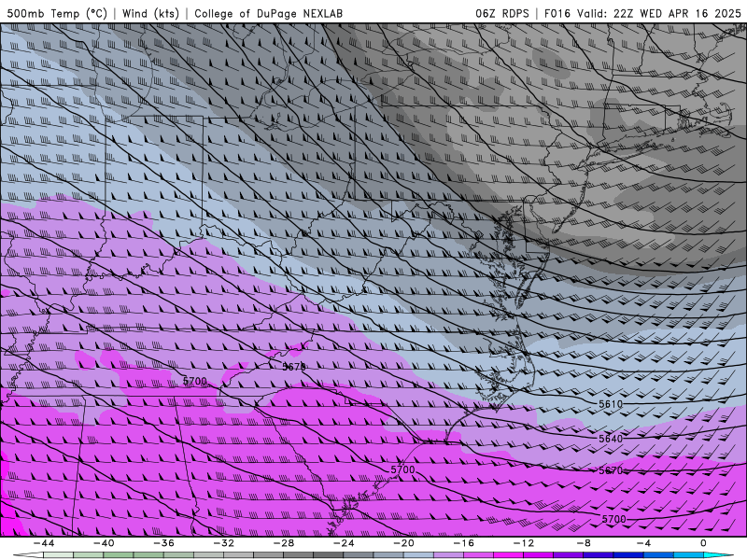
Task: Click the -40 color scale label
Action: pyautogui.click(x=104, y=543)
